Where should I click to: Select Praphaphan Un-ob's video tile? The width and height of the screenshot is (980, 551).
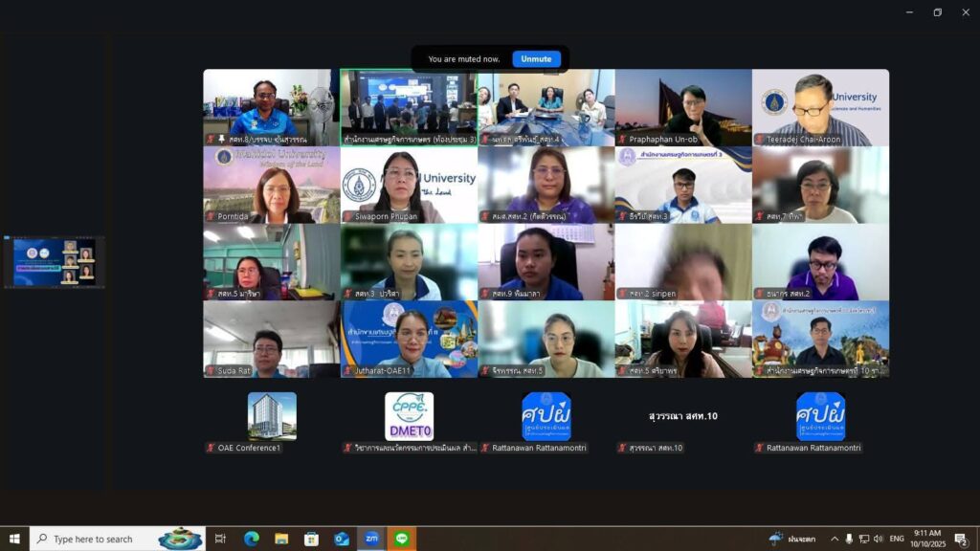(x=683, y=107)
